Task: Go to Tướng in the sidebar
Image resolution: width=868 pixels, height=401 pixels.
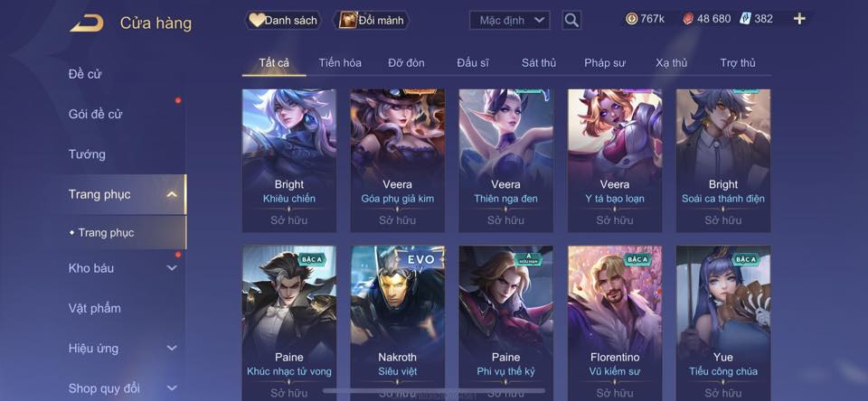Action: 87,154
